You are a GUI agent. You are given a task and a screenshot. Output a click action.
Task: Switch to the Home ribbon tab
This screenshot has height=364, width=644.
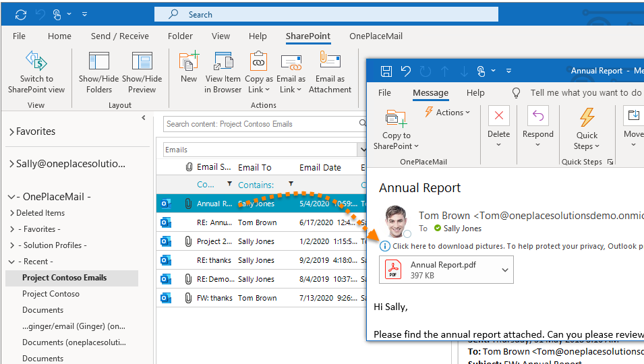click(x=59, y=36)
